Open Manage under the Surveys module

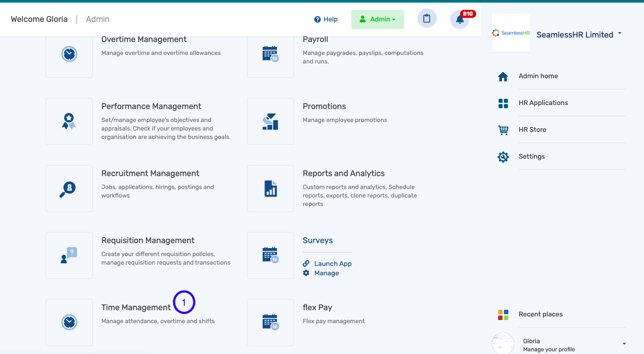326,273
